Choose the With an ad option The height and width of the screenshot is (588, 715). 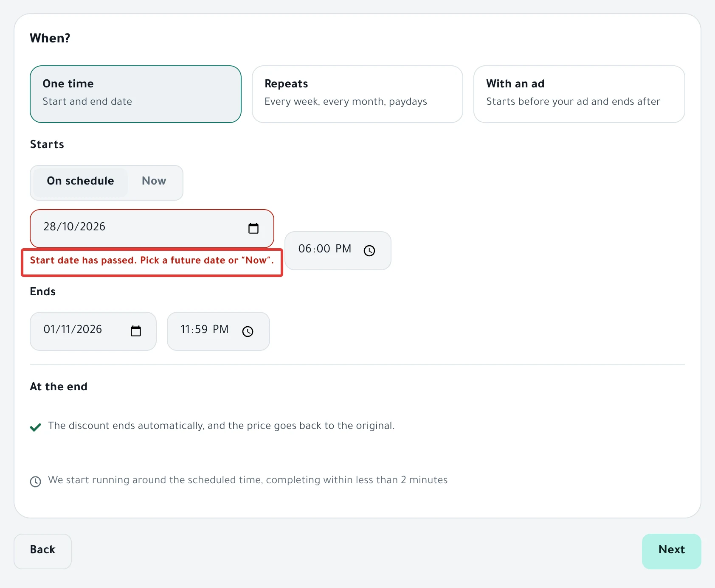(x=579, y=94)
